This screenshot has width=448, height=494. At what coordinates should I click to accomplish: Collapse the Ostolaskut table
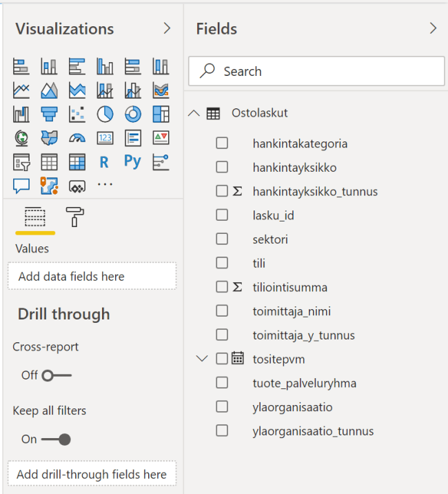click(194, 113)
